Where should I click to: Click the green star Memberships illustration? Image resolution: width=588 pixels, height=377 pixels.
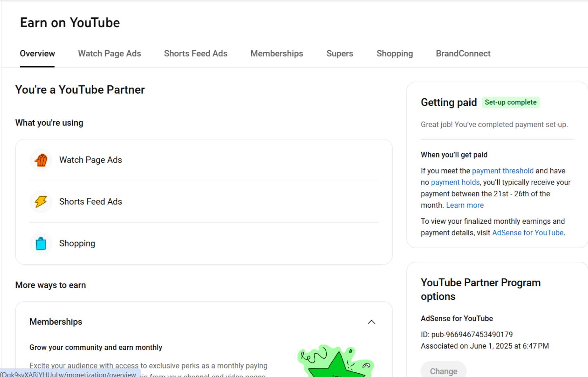click(x=336, y=361)
